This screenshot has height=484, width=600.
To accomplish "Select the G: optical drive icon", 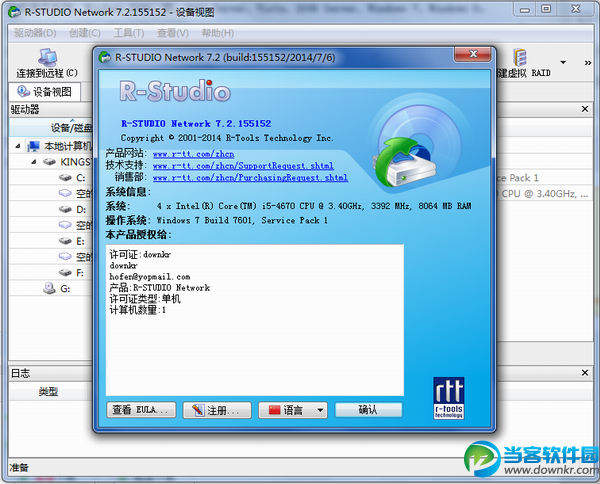I will (49, 288).
